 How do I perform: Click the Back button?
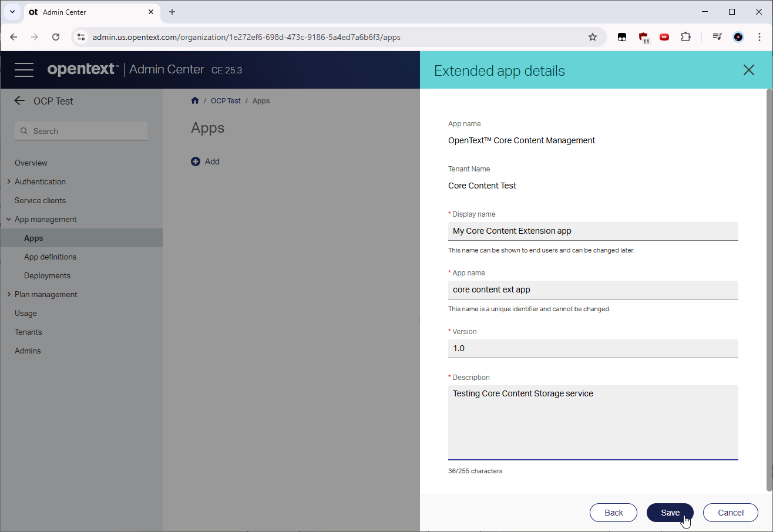point(613,513)
